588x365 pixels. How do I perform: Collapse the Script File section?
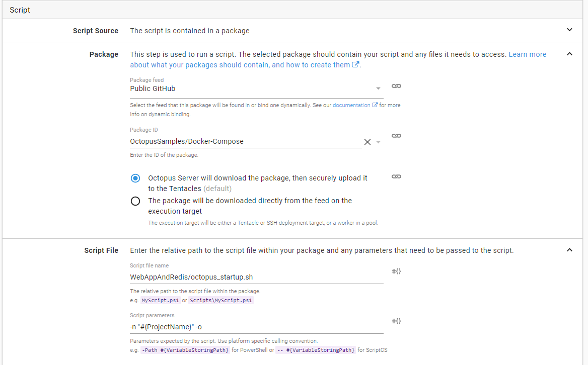coord(569,250)
